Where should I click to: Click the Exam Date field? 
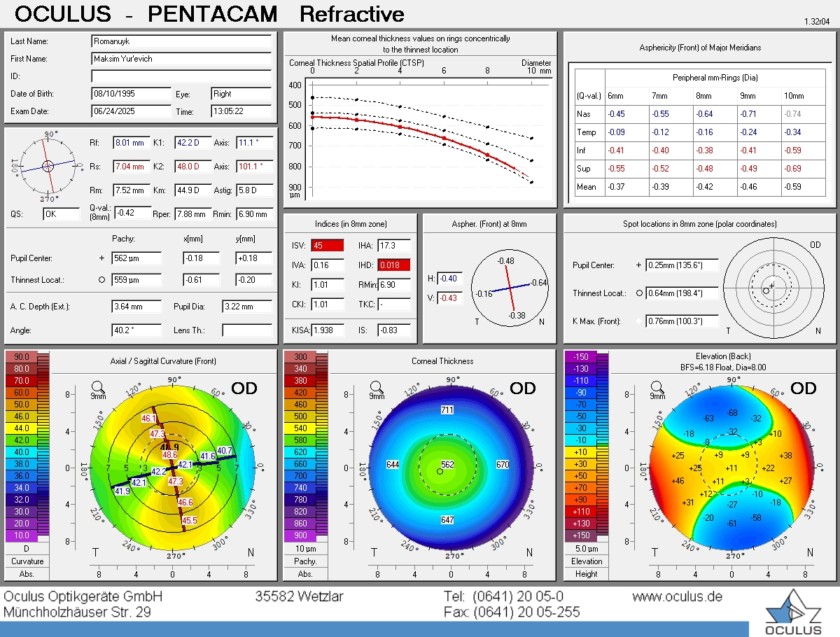[132, 111]
